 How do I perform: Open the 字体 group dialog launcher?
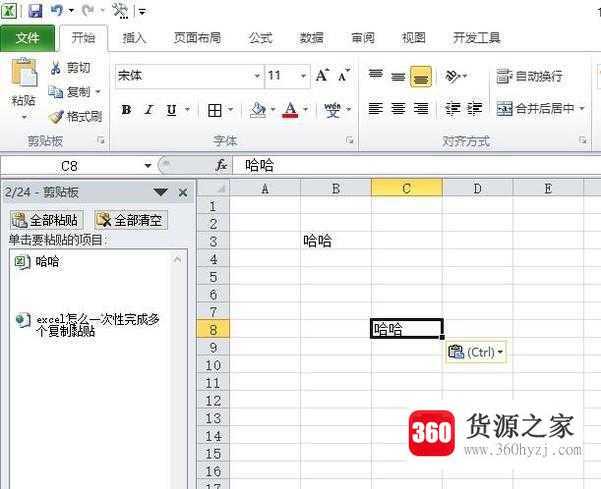pyautogui.click(x=350, y=140)
